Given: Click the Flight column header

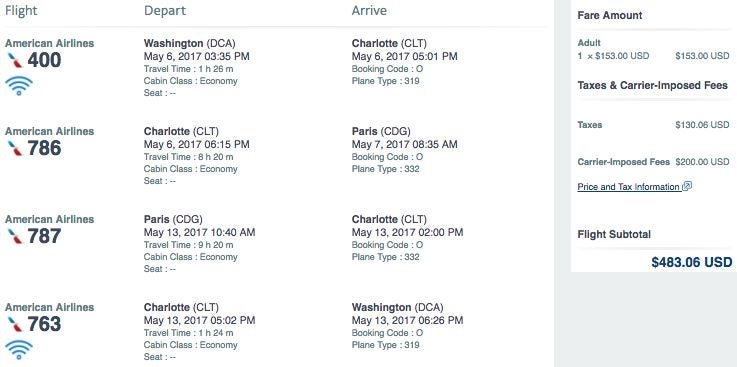Looking at the screenshot, I should click(21, 11).
